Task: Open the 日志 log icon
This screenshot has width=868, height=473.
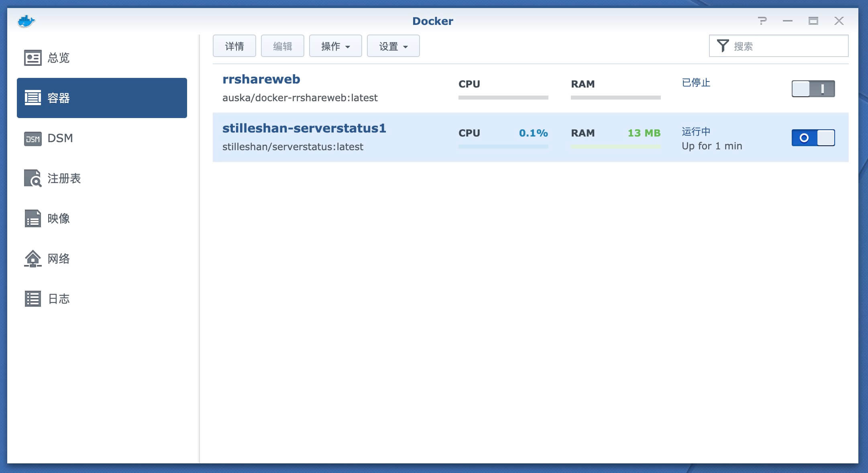Action: click(x=33, y=299)
